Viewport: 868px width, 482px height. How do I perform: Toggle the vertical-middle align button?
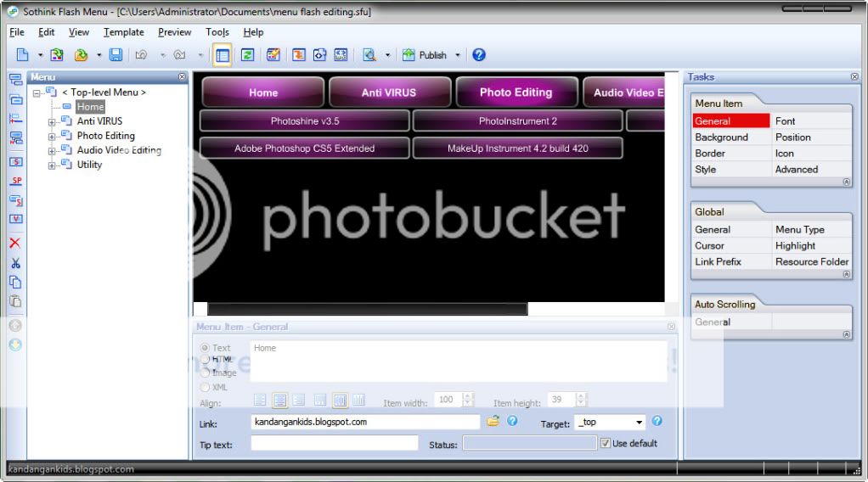pyautogui.click(x=341, y=400)
